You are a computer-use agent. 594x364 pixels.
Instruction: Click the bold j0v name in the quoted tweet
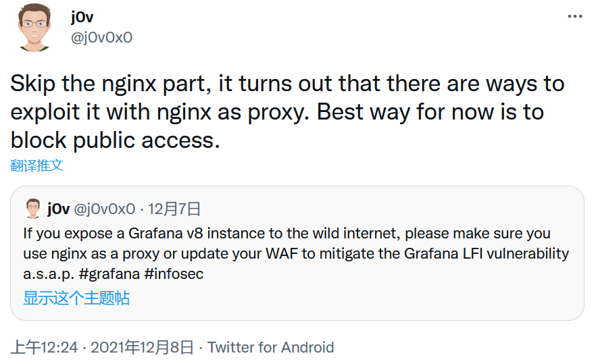[x=59, y=209]
